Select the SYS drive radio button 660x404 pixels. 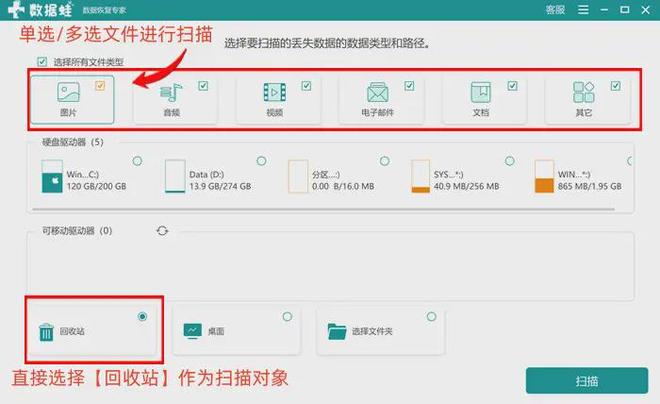(x=509, y=161)
